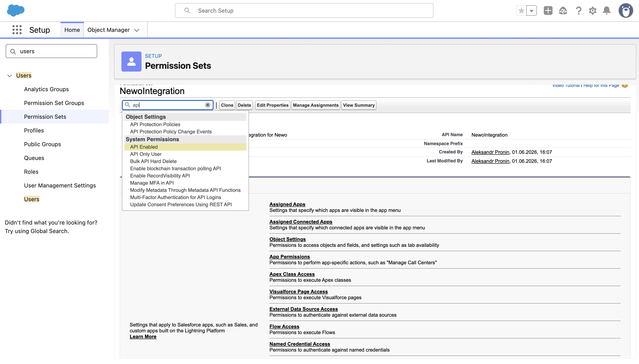Viewport: 639px width, 364px height.
Task: Open Public Groups in the sidebar
Action: point(43,144)
